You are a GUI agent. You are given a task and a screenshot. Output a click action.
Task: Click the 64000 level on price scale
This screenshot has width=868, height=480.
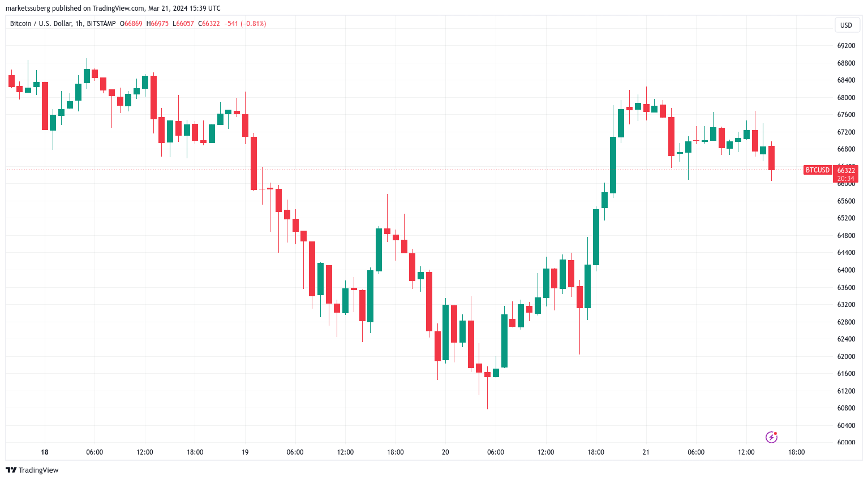pyautogui.click(x=846, y=270)
